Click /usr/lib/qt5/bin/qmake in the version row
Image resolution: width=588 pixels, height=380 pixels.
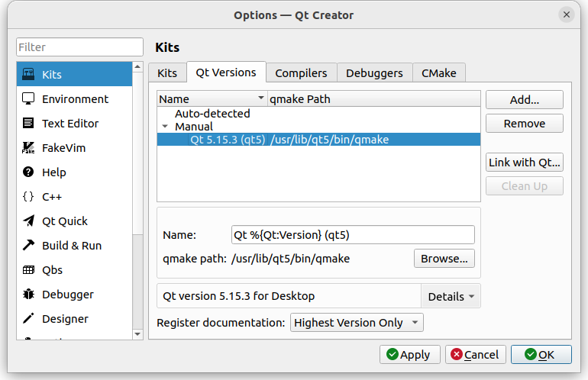pos(330,140)
